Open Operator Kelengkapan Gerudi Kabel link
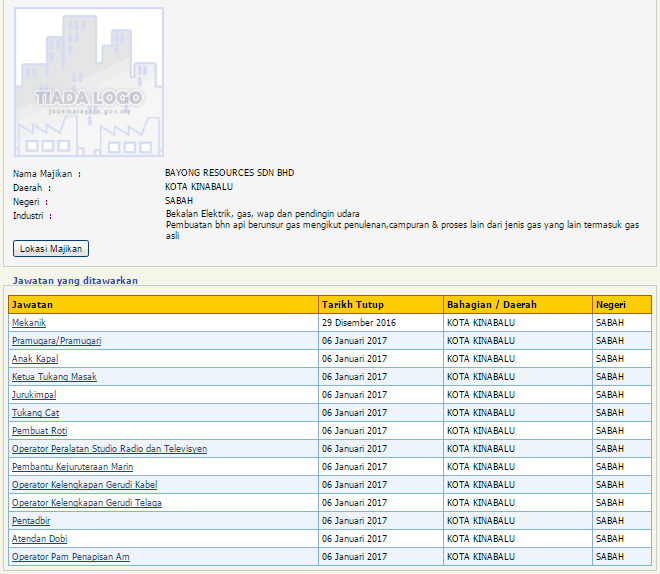The height and width of the screenshot is (574, 660). click(x=85, y=485)
